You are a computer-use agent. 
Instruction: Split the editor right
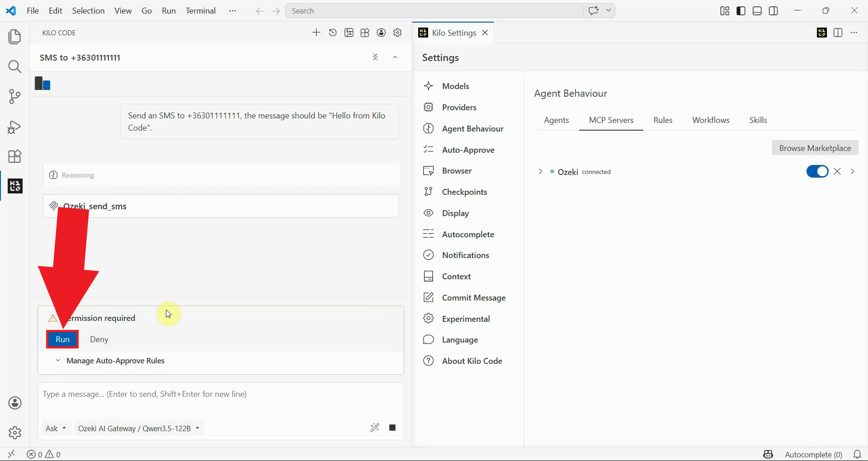point(838,33)
